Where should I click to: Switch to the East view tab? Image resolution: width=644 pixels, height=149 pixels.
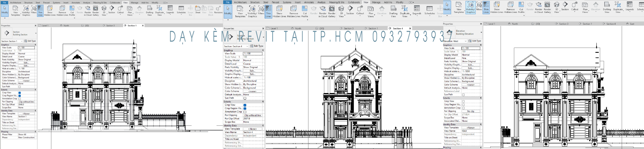632,24
